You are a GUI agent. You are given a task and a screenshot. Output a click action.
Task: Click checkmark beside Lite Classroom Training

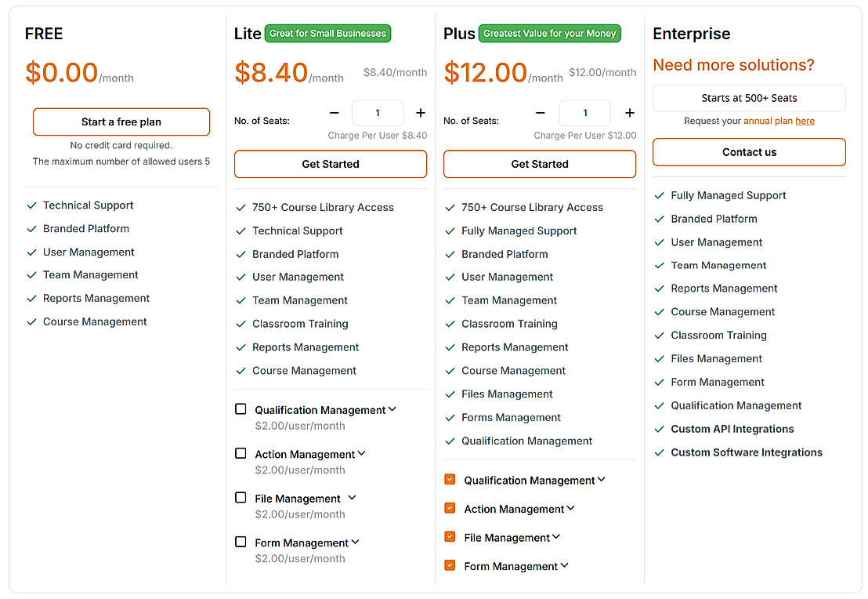coord(241,324)
